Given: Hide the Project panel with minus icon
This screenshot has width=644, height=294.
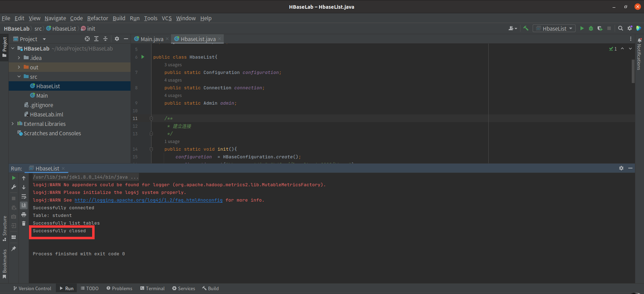Looking at the screenshot, I should [x=126, y=39].
